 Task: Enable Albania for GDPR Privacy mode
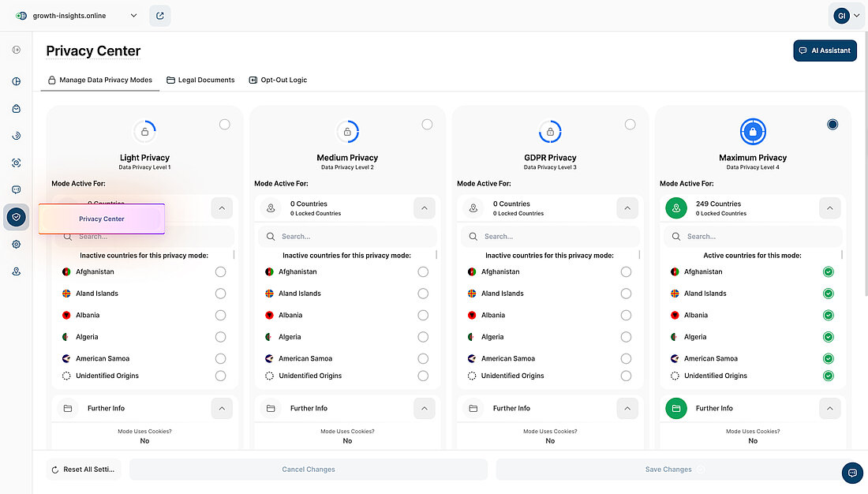point(627,314)
